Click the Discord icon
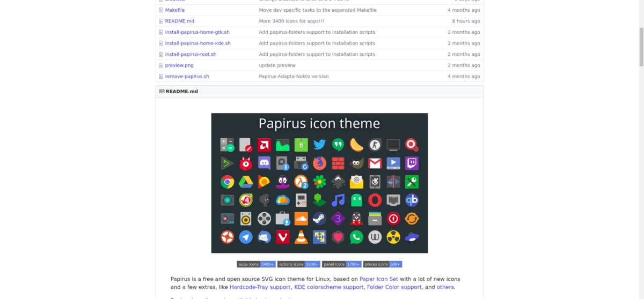 point(264,163)
